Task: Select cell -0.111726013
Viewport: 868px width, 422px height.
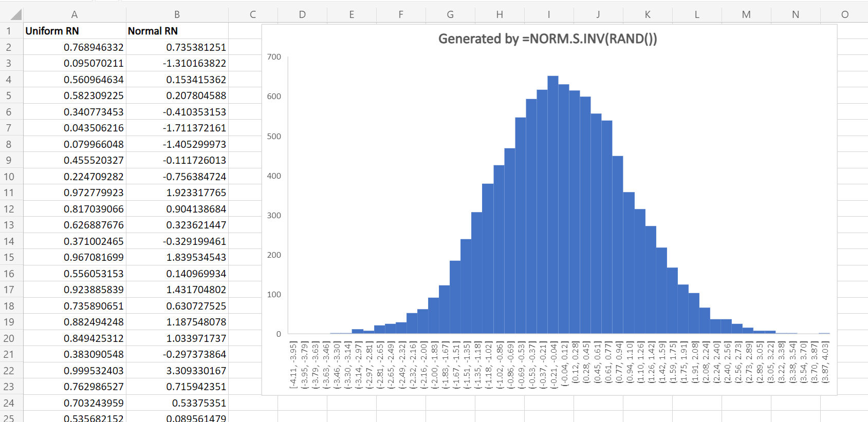Action: 177,160
